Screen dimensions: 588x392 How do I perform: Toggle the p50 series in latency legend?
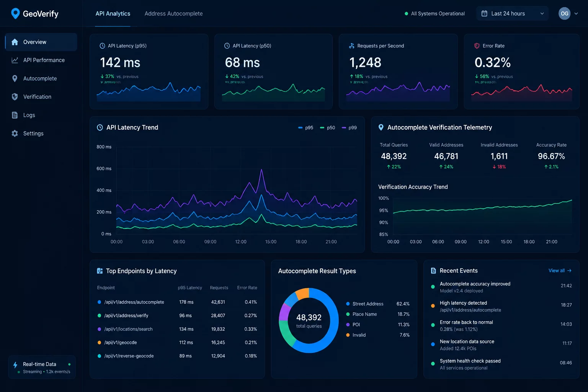[327, 128]
